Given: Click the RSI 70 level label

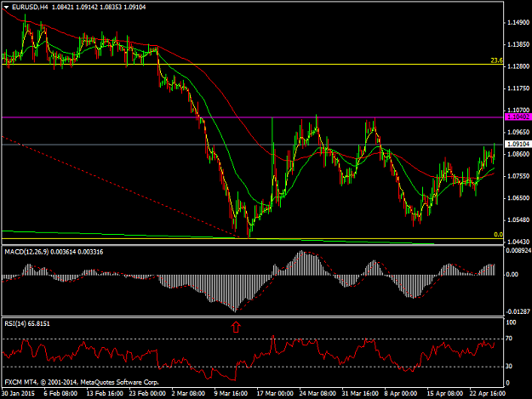Looking at the screenshot, I should [x=509, y=339].
